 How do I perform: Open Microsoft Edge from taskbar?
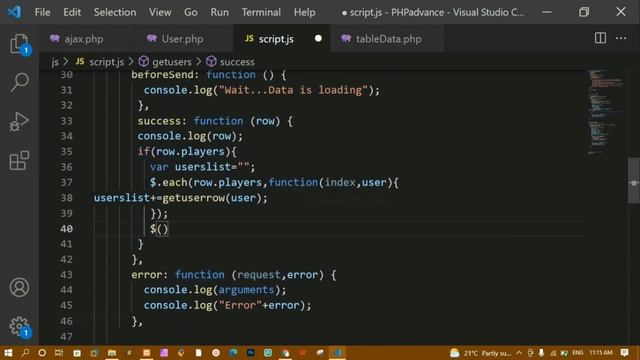point(233,353)
